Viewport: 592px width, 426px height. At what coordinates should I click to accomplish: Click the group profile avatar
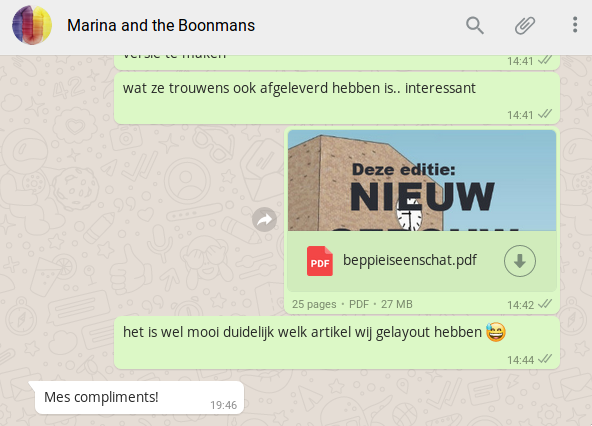click(32, 25)
